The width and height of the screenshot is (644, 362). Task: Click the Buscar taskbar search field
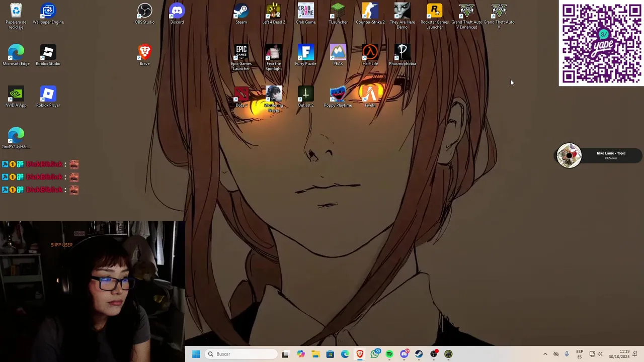click(241, 354)
